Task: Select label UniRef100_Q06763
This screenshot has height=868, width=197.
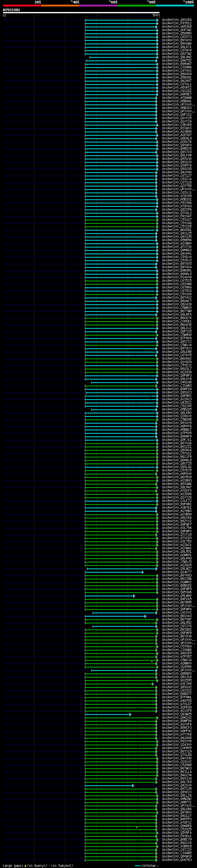Action: pos(177,860)
